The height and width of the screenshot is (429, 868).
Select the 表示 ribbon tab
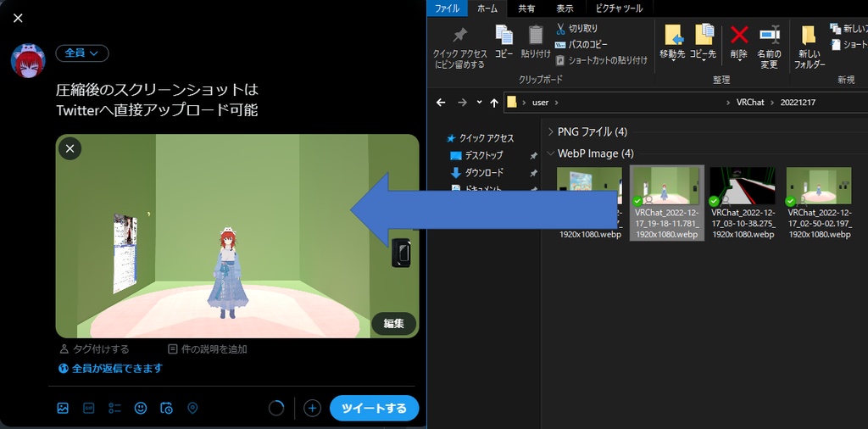[565, 8]
